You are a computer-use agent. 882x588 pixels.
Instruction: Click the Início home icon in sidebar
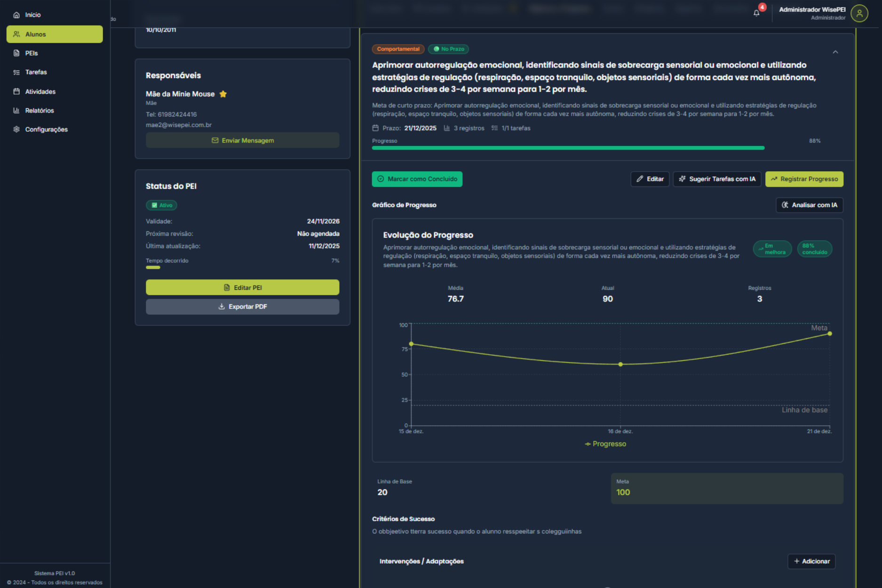click(x=16, y=15)
